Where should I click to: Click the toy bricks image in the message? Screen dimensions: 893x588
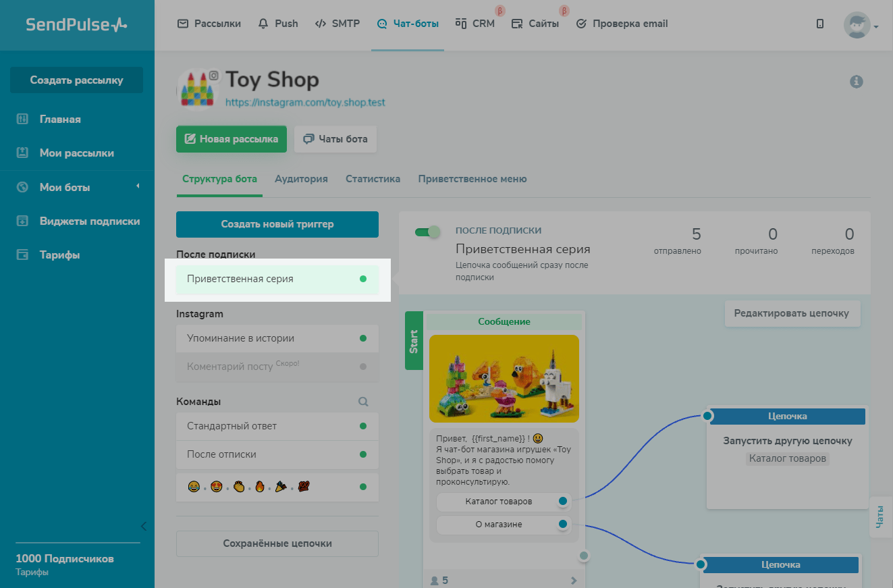(504, 379)
